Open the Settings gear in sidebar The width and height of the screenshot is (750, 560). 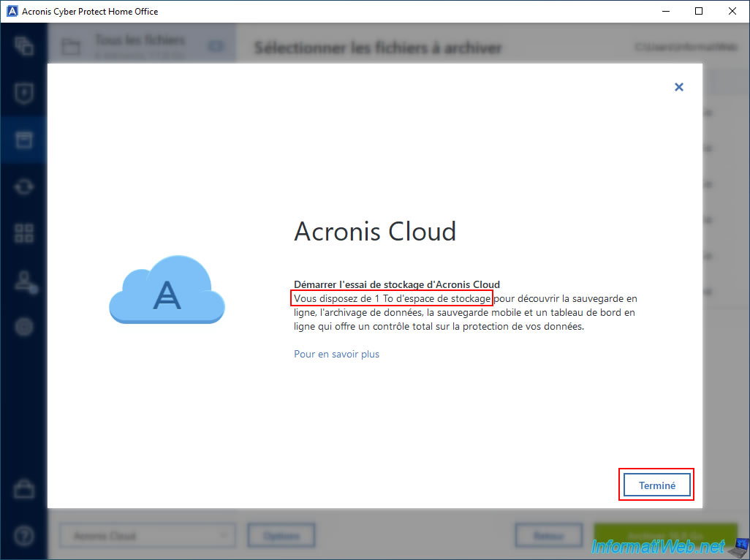(23, 327)
